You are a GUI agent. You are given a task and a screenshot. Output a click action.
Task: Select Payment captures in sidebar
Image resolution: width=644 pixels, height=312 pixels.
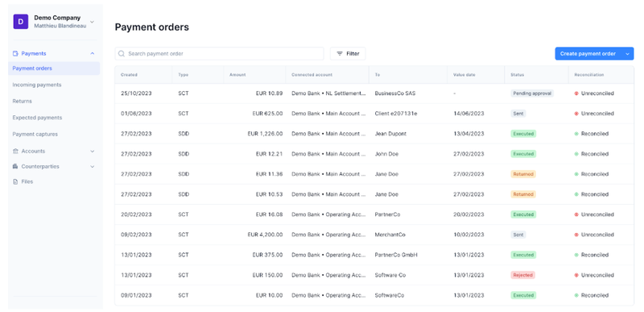click(x=35, y=134)
